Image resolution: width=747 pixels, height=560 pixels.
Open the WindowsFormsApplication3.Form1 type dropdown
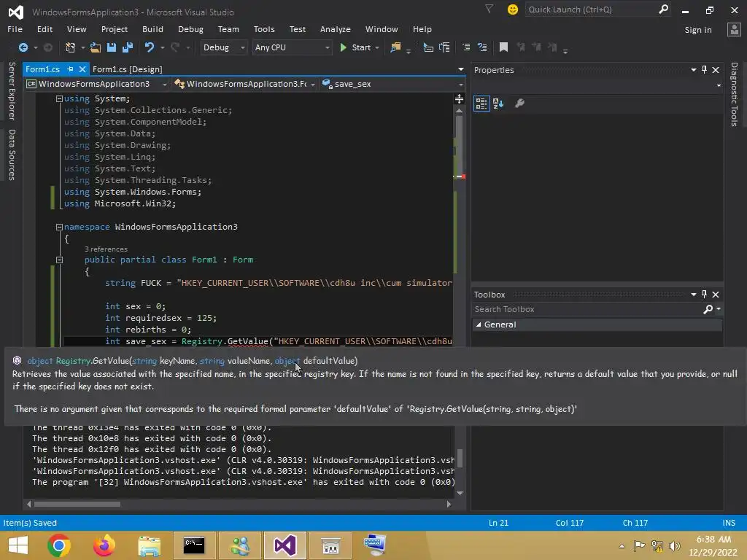click(x=312, y=85)
